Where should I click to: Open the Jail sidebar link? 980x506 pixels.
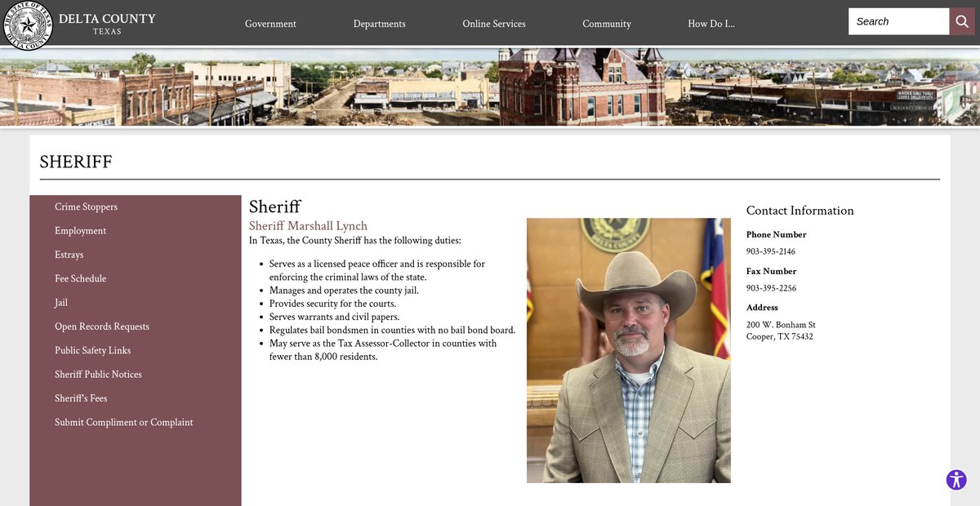tap(61, 303)
